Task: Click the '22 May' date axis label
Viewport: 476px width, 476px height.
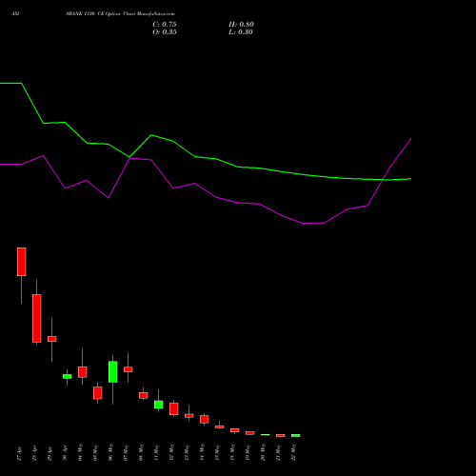Action: click(x=293, y=452)
